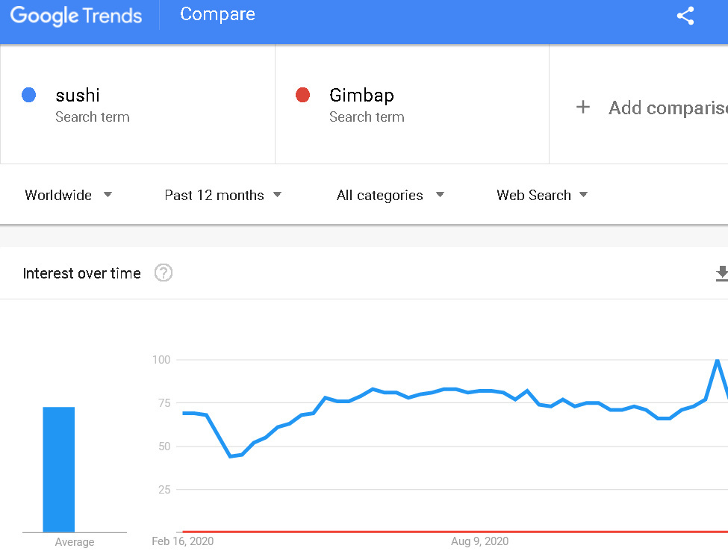Click the Add comparison text
Image resolution: width=728 pixels, height=560 pixels.
(x=667, y=108)
